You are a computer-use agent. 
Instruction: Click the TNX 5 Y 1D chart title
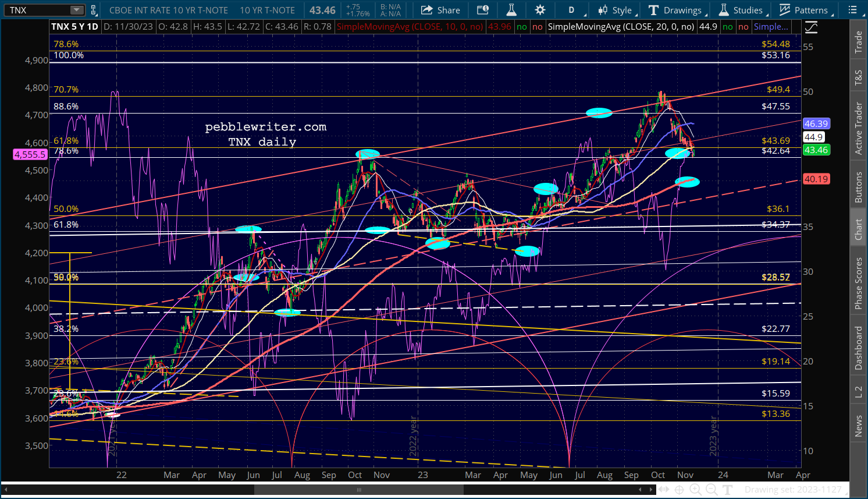click(x=74, y=27)
